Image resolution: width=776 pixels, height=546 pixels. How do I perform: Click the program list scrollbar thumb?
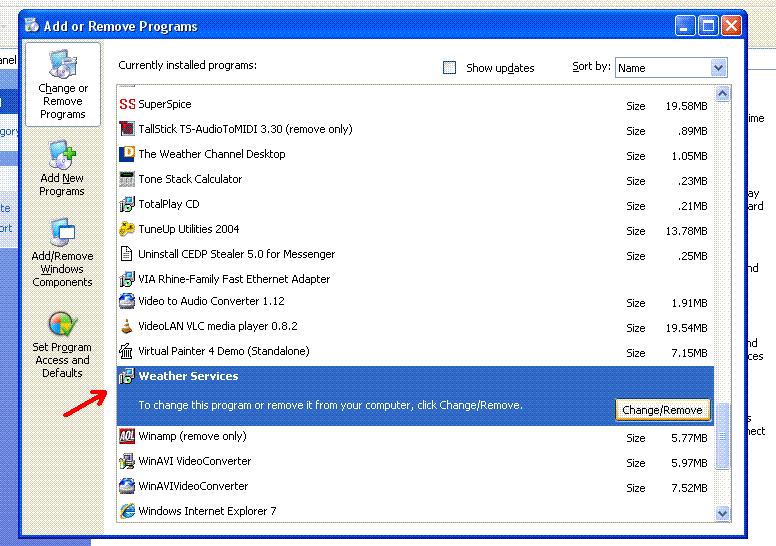723,436
